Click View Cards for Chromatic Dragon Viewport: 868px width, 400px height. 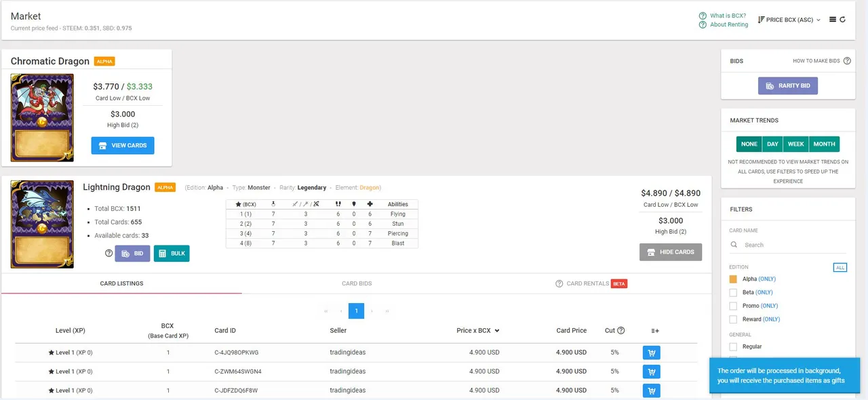123,146
